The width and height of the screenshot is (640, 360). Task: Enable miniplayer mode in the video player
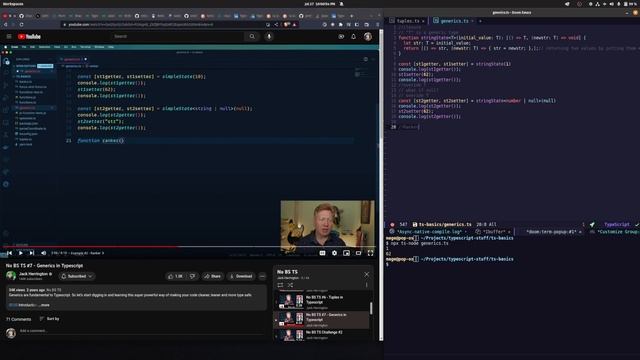click(346, 253)
